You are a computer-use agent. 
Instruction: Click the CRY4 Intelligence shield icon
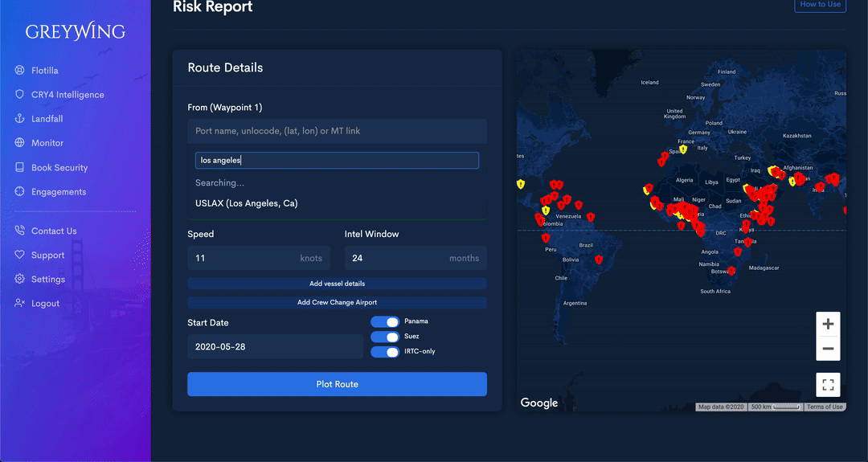(x=19, y=95)
